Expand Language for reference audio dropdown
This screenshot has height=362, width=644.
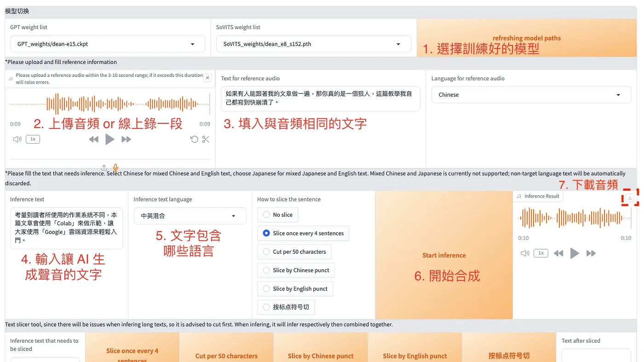531,95
